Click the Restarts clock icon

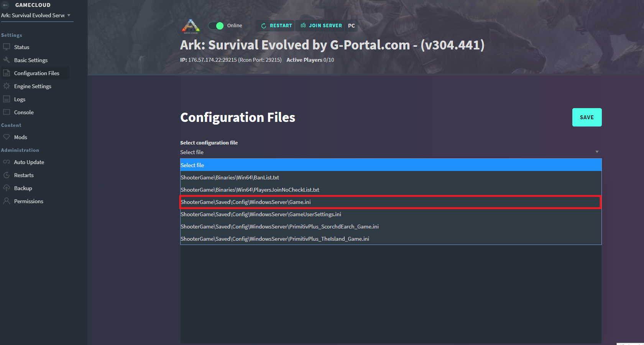point(7,175)
